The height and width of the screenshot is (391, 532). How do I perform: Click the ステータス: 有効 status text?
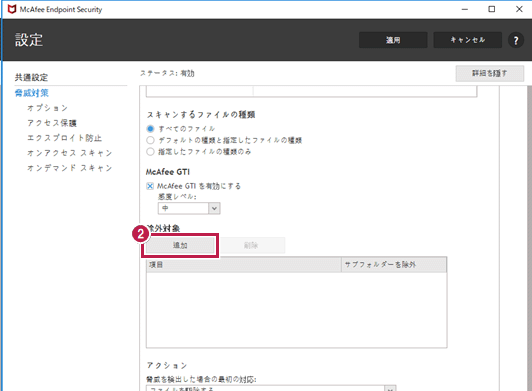click(167, 73)
